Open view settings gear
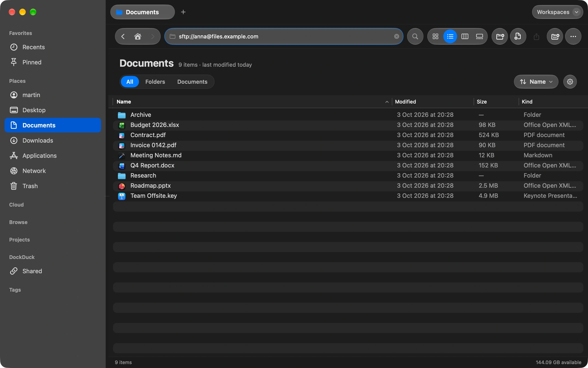The image size is (588, 368). pos(570,82)
